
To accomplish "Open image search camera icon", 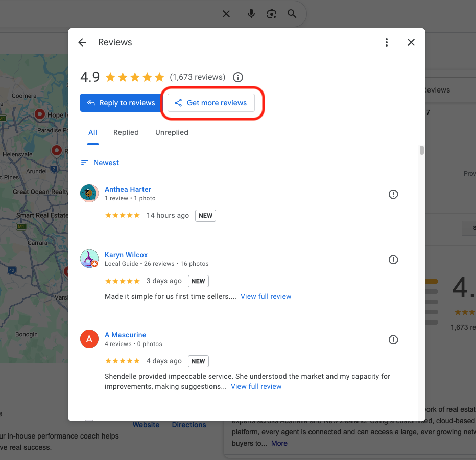I will (x=271, y=14).
